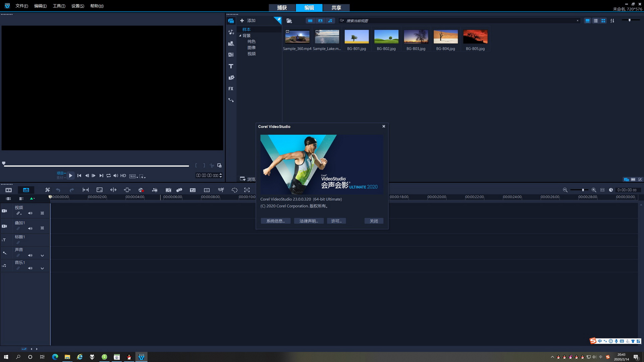Image resolution: width=644 pixels, height=362 pixels.
Task: Open the Time Remapping tool
Action: point(221,190)
